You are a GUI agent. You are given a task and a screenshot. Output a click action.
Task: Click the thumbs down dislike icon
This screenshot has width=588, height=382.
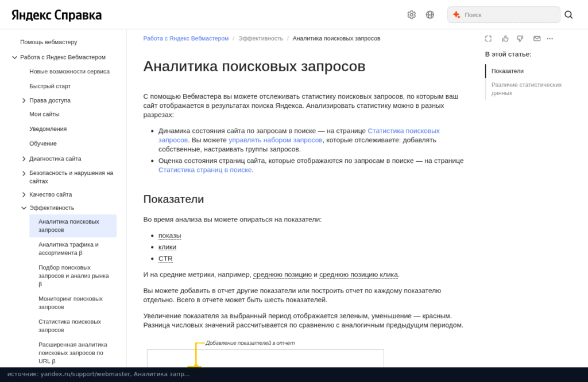tap(520, 38)
